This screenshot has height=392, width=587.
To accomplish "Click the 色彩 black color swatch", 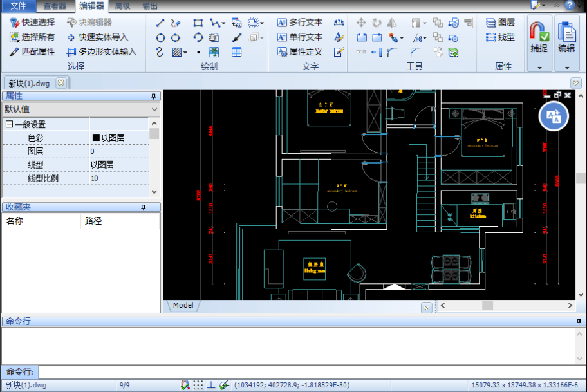I will [x=96, y=137].
